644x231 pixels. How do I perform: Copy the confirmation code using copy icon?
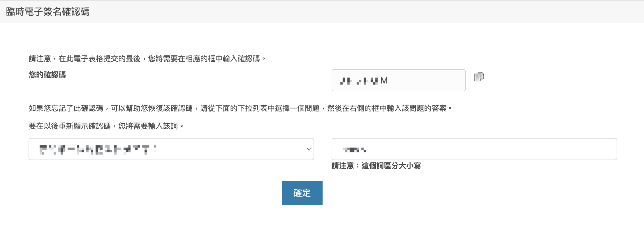click(479, 77)
